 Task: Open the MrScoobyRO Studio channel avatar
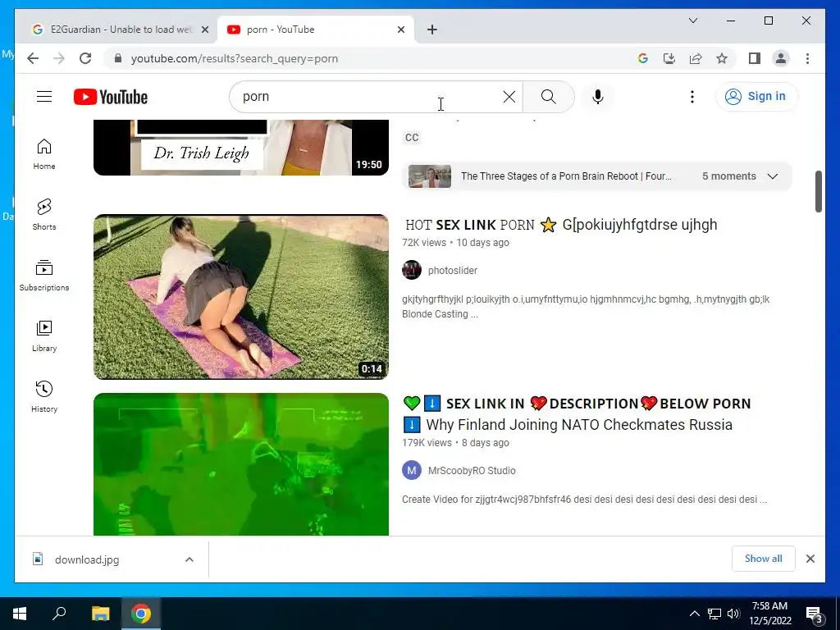[412, 470]
